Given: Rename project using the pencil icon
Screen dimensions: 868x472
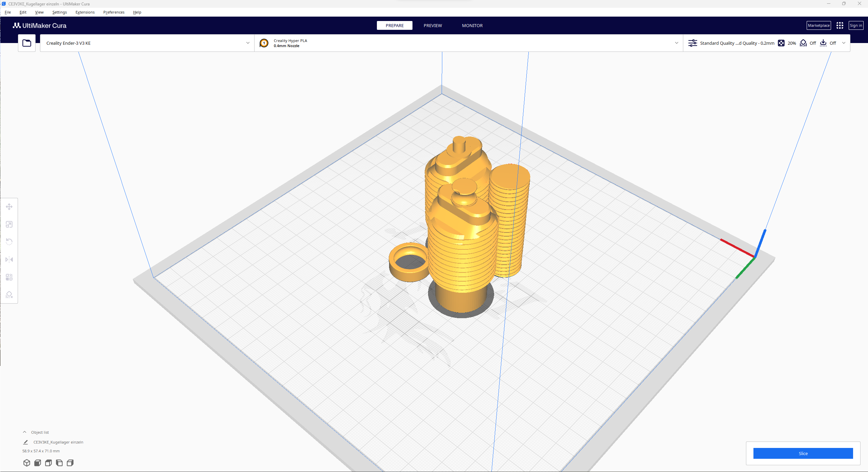Looking at the screenshot, I should 25,442.
